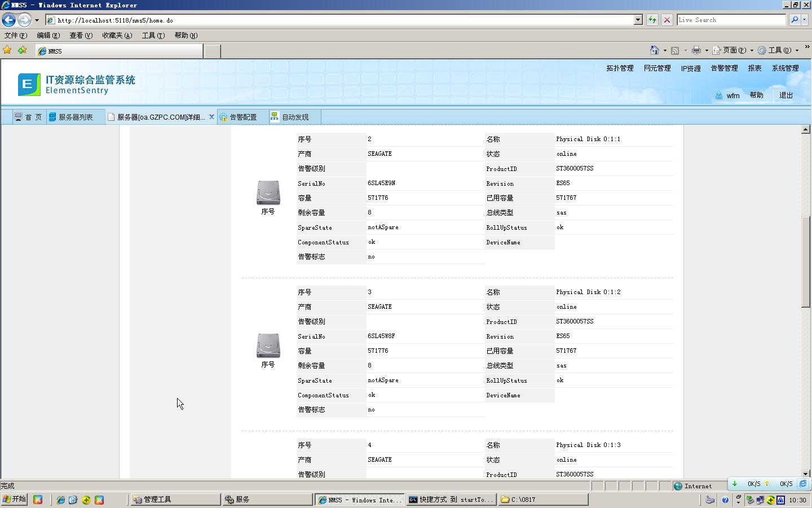This screenshot has height=508, width=812.
Task: Click the page scrollbar up arrow
Action: click(x=806, y=129)
